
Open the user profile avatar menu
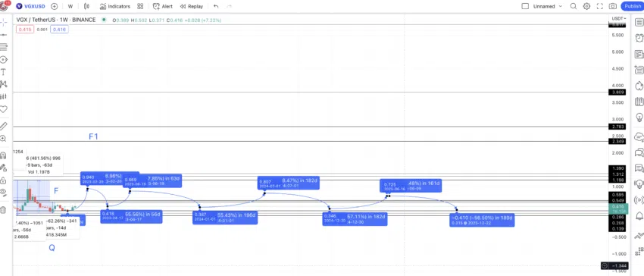[5, 6]
